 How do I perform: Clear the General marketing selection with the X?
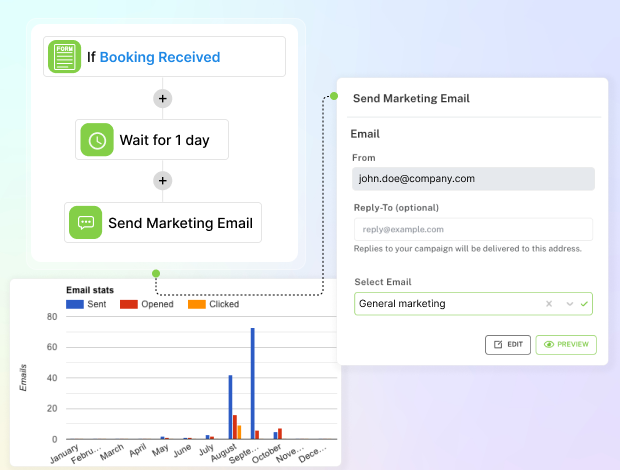tap(549, 303)
